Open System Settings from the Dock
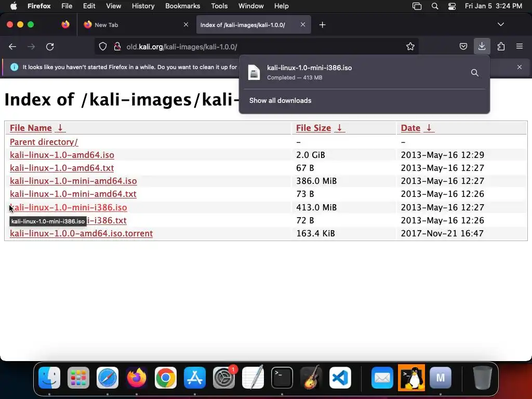 (x=224, y=378)
